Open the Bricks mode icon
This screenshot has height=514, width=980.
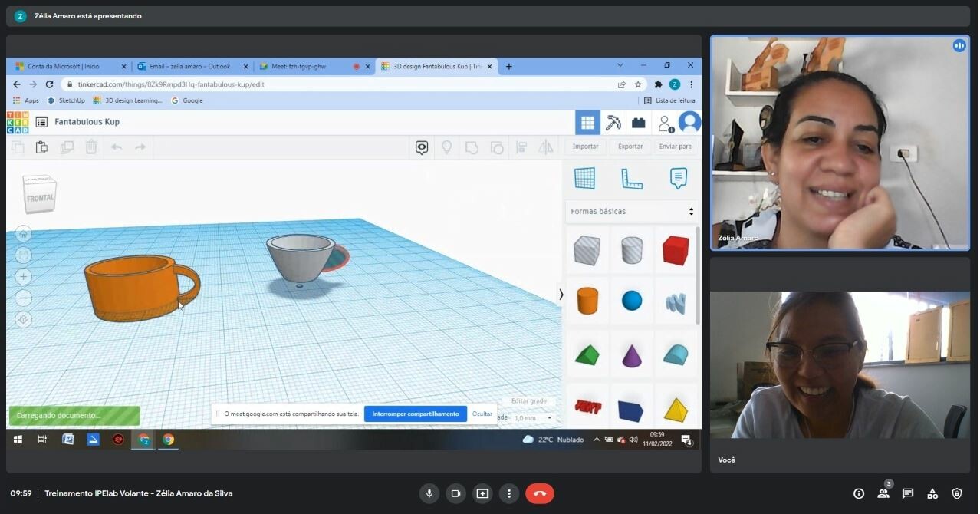638,123
